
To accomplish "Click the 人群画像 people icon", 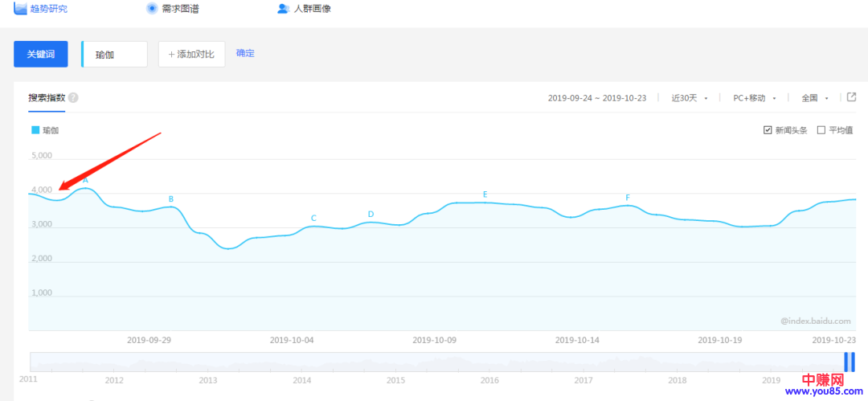I will (x=283, y=9).
